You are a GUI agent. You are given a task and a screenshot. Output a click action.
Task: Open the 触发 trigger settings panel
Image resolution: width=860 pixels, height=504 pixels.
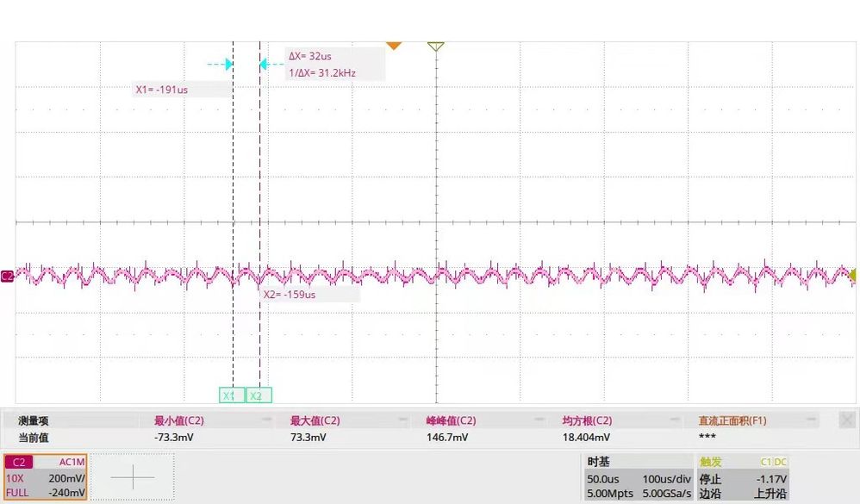[x=712, y=462]
